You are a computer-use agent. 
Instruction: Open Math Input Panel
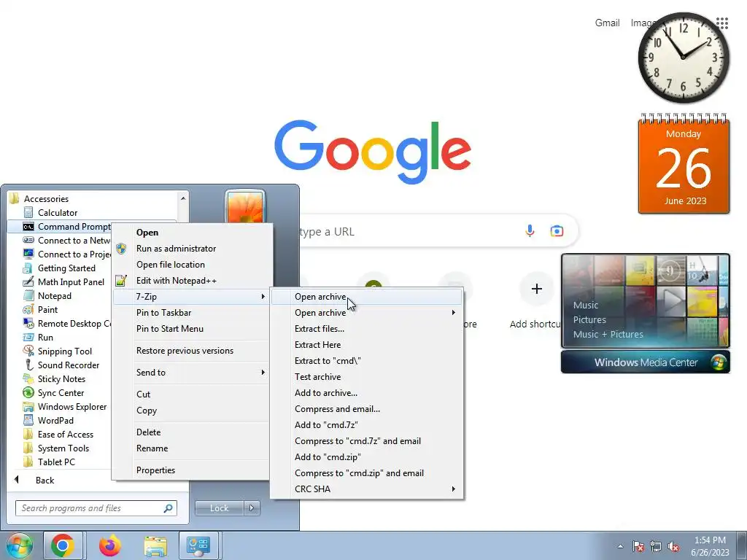(x=71, y=282)
